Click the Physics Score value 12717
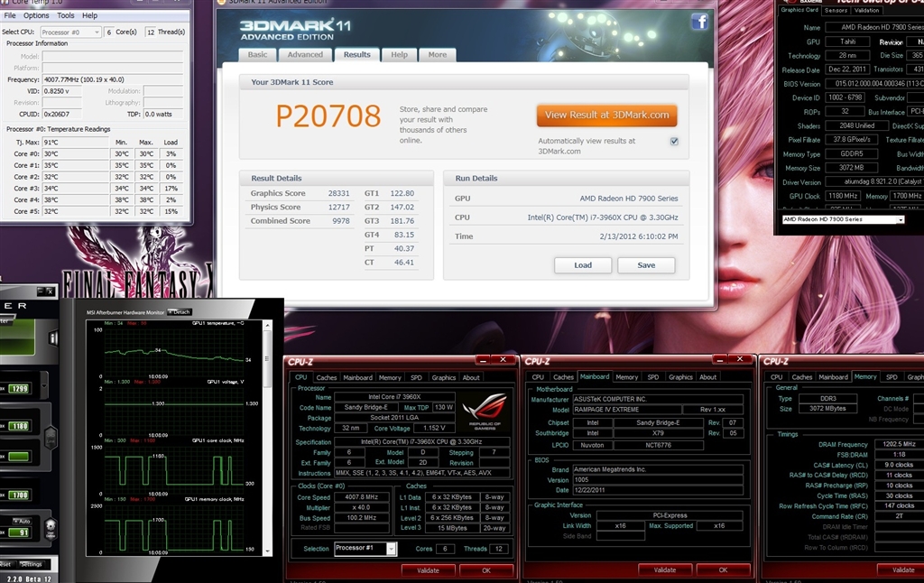Screen dimensions: 924x583 339,208
